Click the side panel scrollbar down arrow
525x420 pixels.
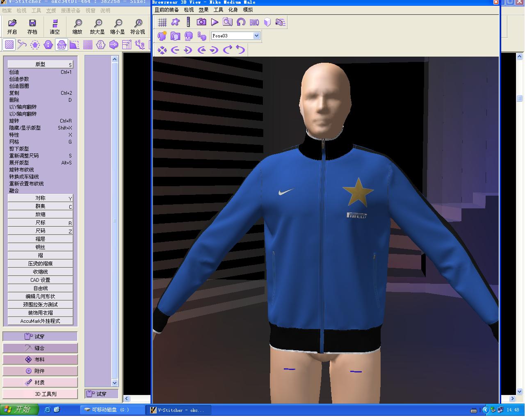point(115,383)
